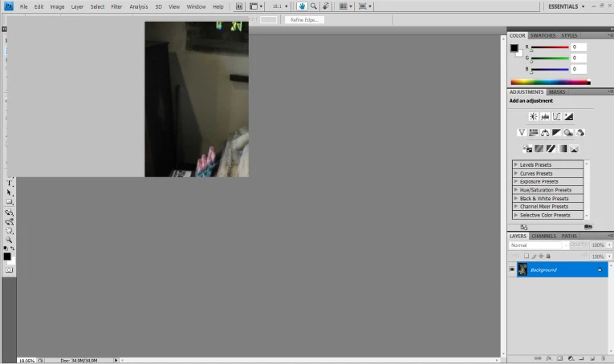This screenshot has width=614, height=364.
Task: Toggle lock position
Action: pos(541,256)
